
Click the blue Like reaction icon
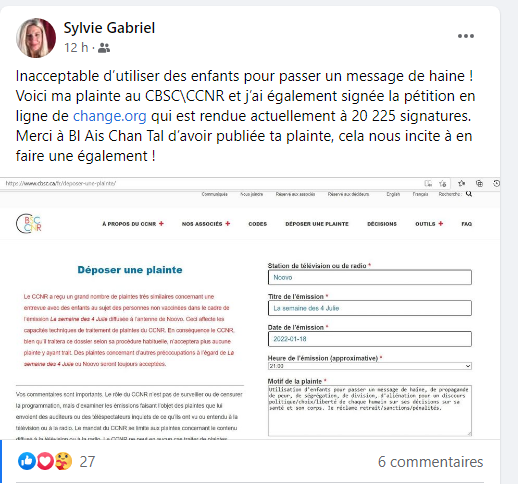(27, 461)
